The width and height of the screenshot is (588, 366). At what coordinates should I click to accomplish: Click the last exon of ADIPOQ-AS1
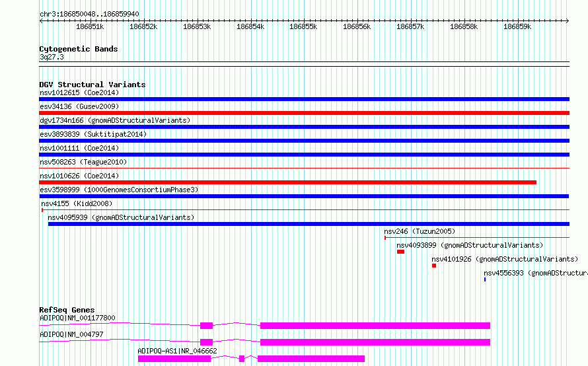click(x=311, y=359)
